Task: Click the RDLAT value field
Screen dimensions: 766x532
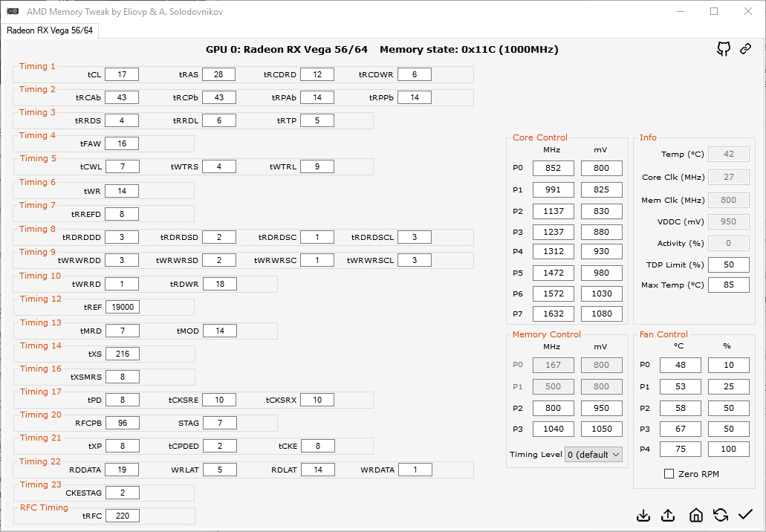Action: [x=318, y=470]
